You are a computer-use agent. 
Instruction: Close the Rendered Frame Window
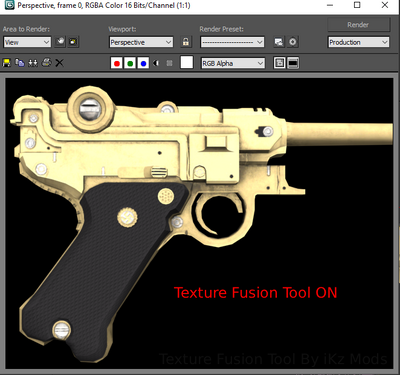(x=385, y=5)
